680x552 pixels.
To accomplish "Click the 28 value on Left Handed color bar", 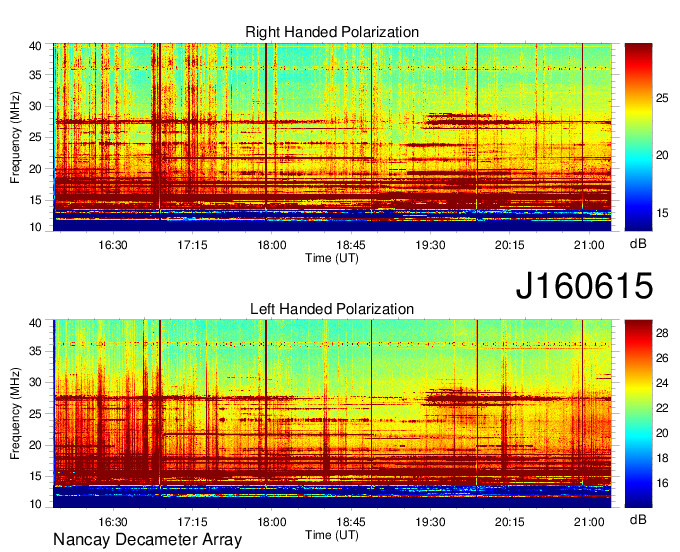I will click(x=662, y=333).
